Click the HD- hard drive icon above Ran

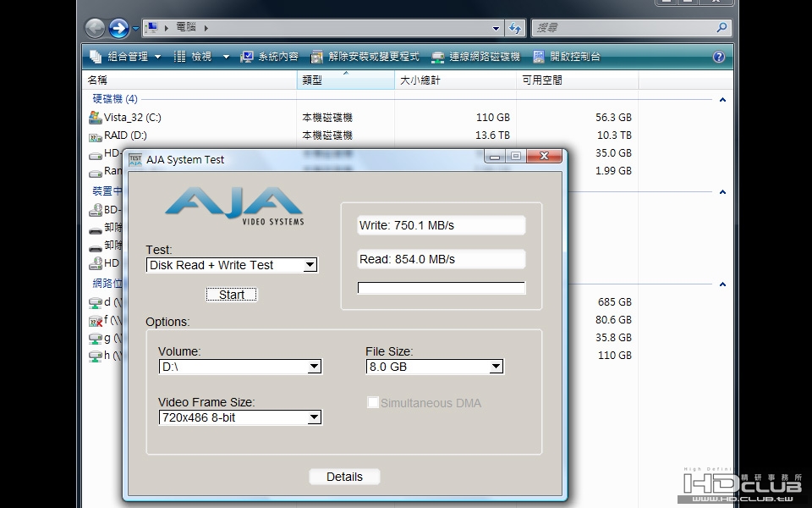(x=96, y=155)
